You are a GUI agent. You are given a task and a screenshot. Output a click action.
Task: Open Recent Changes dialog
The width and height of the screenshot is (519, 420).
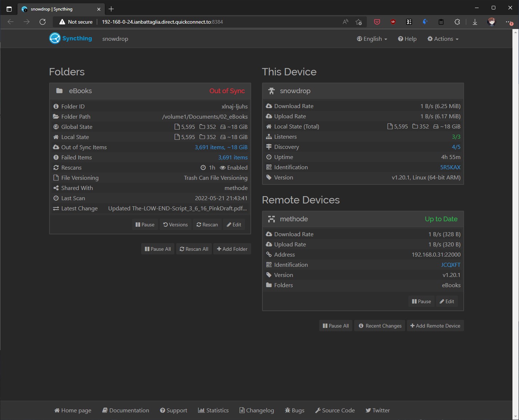[x=380, y=326]
